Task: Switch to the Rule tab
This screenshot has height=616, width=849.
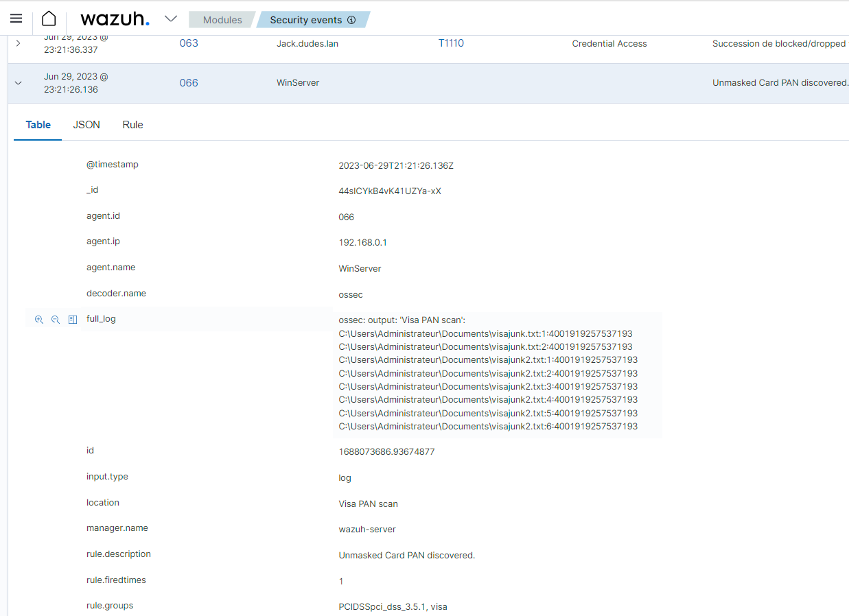Action: point(132,125)
